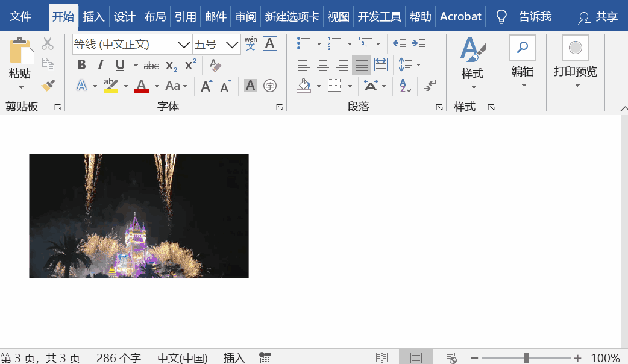Click the 共享 Share button
The width and height of the screenshot is (628, 364).
[x=597, y=17]
